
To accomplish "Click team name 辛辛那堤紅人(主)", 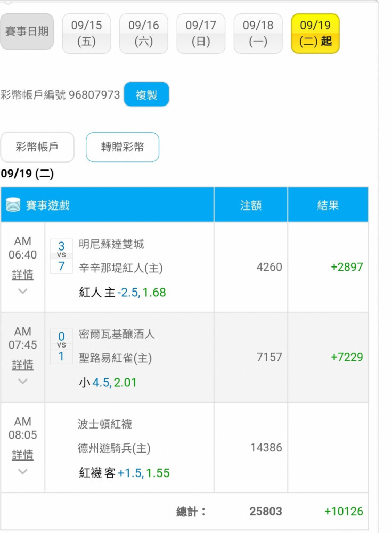I will click(120, 268).
